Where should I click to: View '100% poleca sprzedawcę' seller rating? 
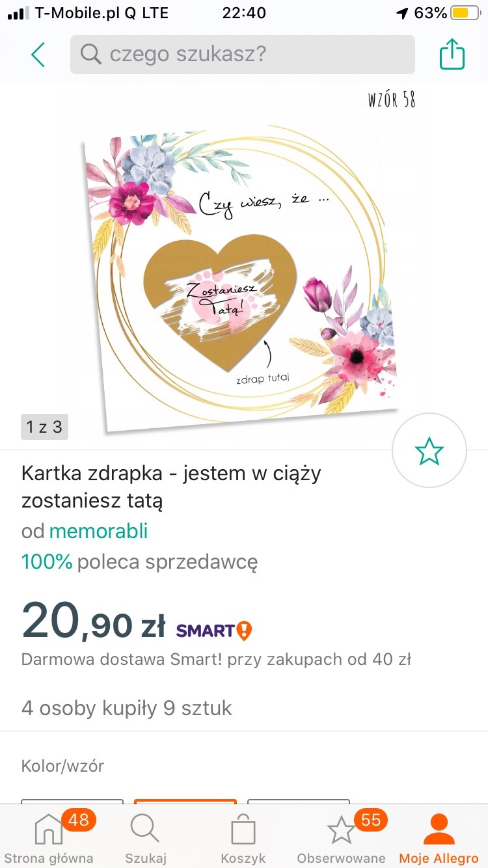click(x=139, y=561)
